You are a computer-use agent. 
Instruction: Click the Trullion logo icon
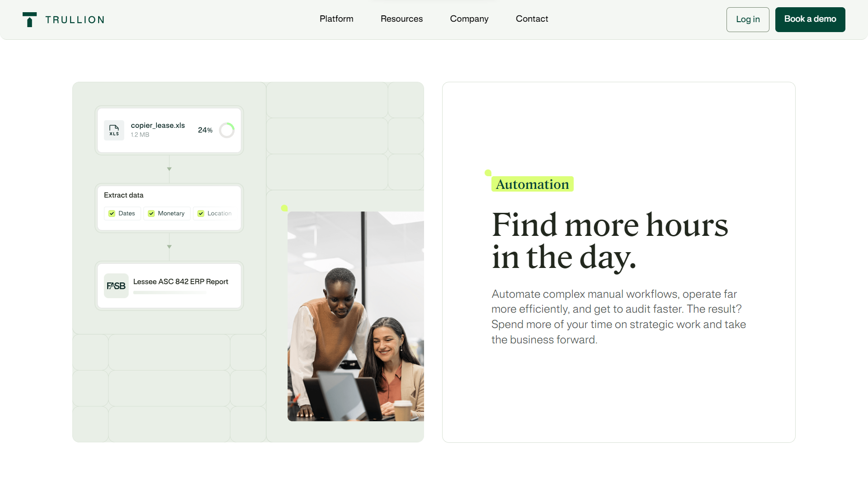(29, 19)
